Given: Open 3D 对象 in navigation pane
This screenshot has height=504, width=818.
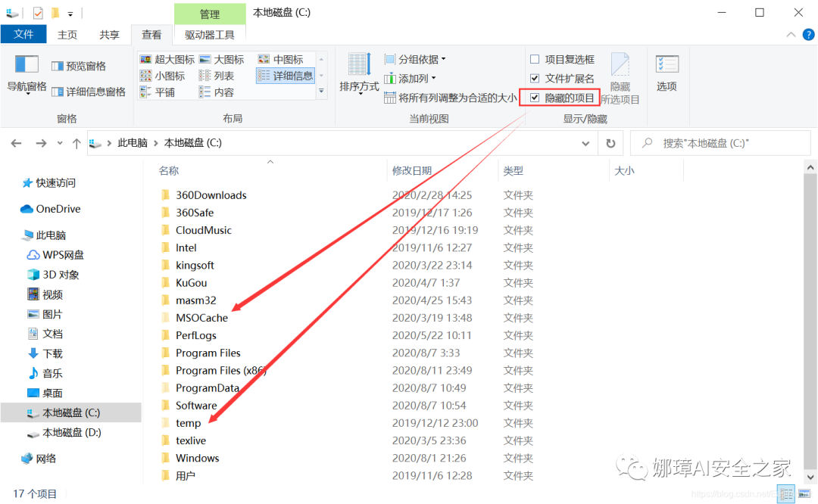Looking at the screenshot, I should click(x=53, y=275).
